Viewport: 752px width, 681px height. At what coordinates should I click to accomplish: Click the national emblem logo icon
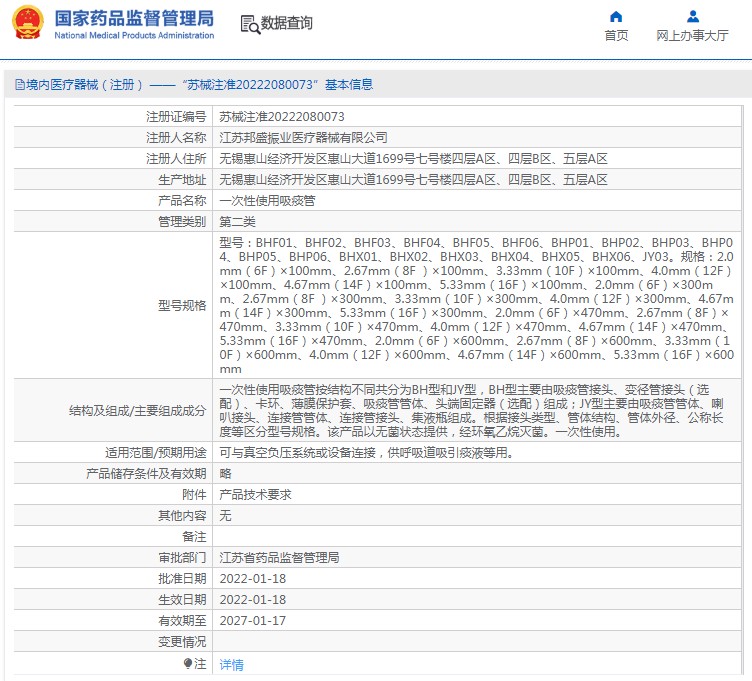pos(28,23)
